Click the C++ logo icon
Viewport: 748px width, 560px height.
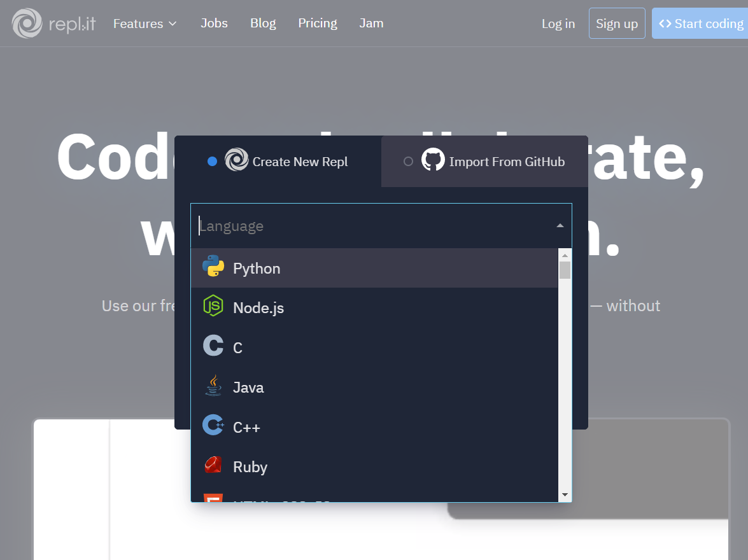213,425
